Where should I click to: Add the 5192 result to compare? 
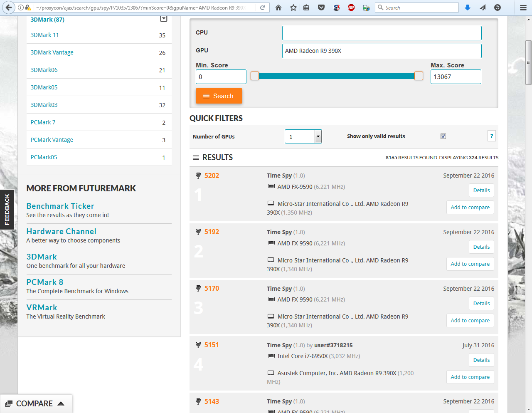tap(470, 264)
